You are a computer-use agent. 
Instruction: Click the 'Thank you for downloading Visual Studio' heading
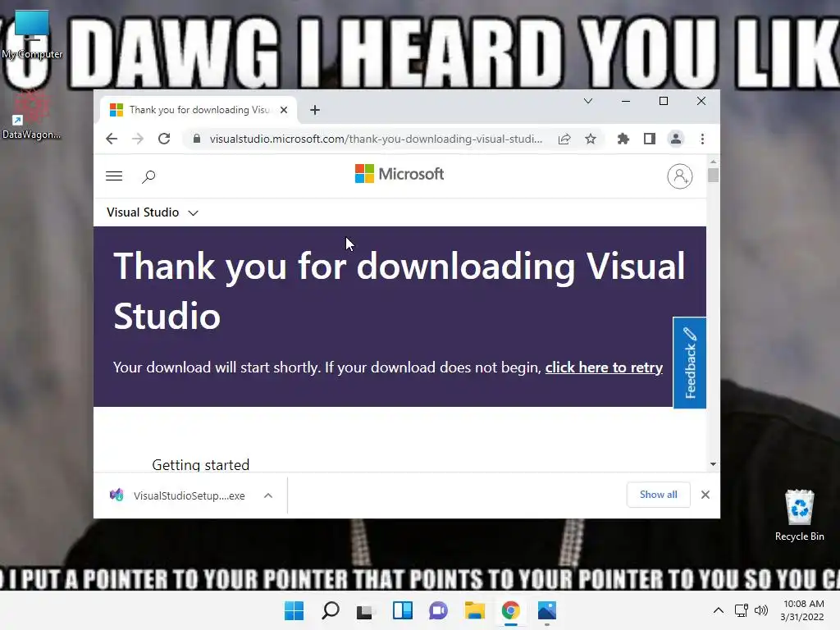(x=399, y=290)
